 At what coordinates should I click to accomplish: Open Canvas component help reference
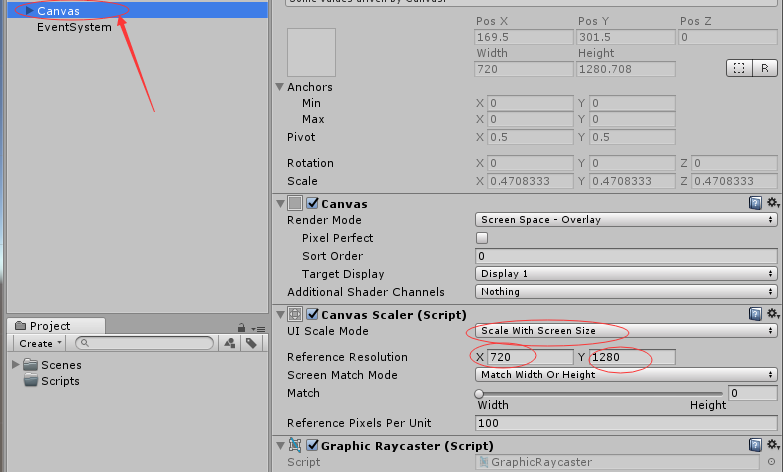pos(756,203)
